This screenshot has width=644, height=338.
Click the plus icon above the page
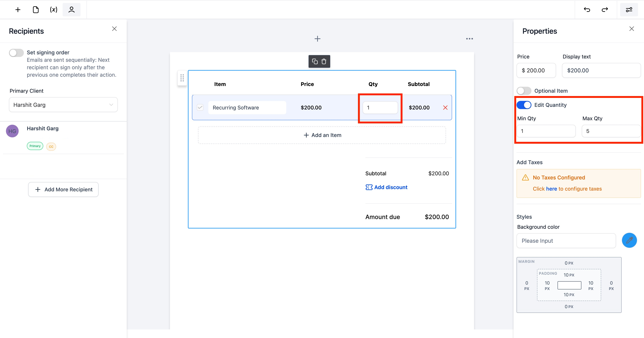click(x=317, y=39)
